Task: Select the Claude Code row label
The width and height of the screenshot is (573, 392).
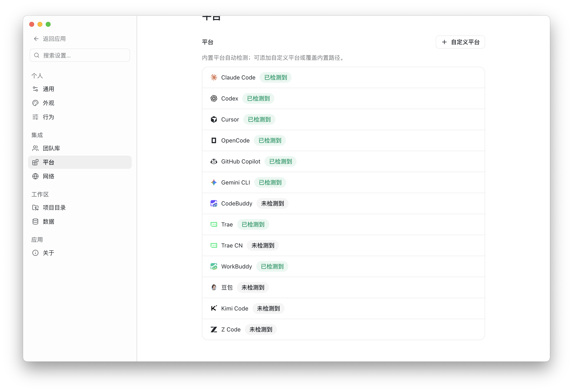Action: click(238, 77)
